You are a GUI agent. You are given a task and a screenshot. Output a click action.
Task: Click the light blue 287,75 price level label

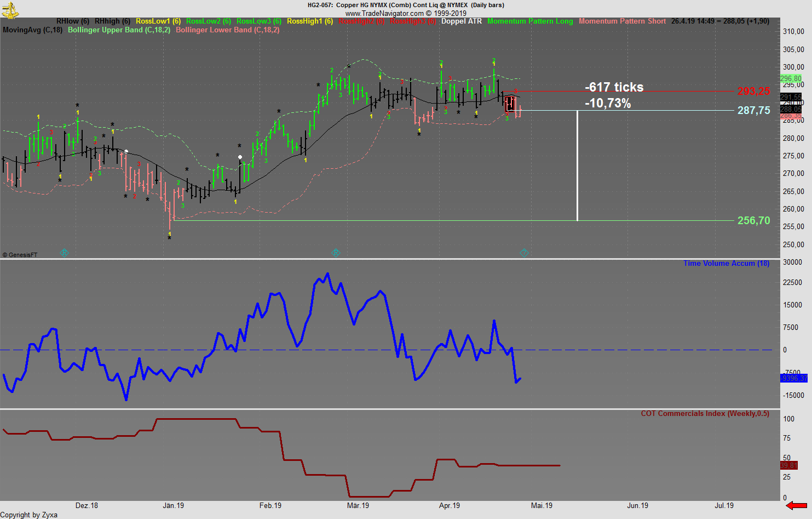(x=753, y=111)
